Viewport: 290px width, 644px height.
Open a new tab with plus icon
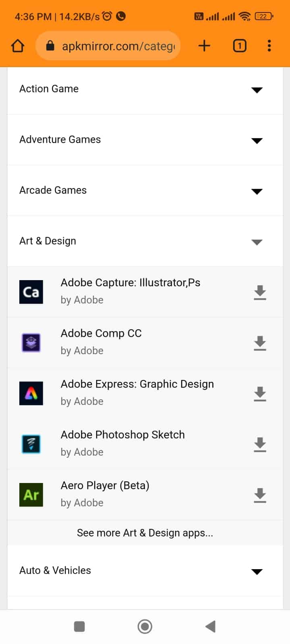coord(204,46)
